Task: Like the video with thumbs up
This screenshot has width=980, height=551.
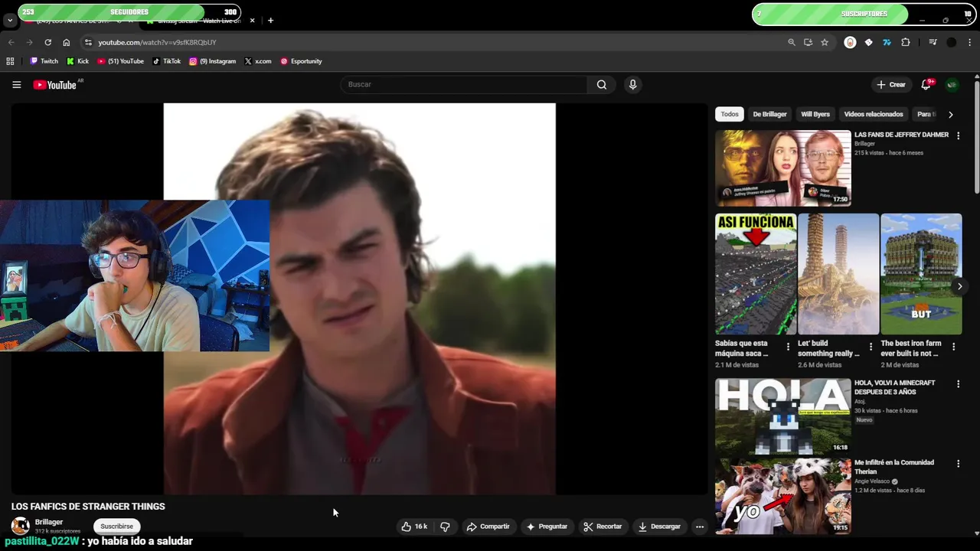Action: pyautogui.click(x=414, y=527)
